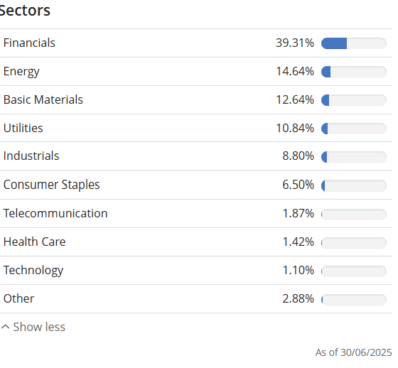Viewport: 398px width, 368px height.
Task: Click the As of 30/06/2025 date text
Action: coord(354,352)
